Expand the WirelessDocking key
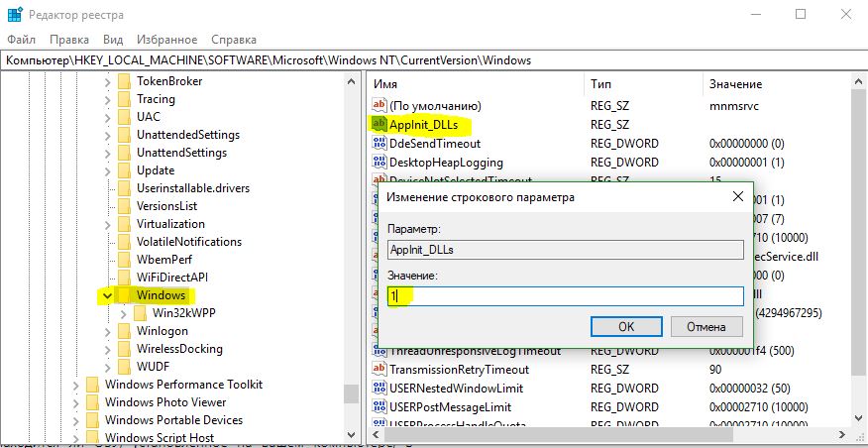This screenshot has height=448, width=868. 107,349
